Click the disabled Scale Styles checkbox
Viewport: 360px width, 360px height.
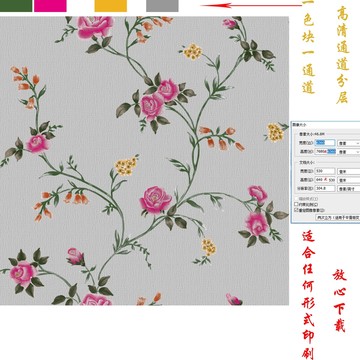pyautogui.click(x=296, y=199)
